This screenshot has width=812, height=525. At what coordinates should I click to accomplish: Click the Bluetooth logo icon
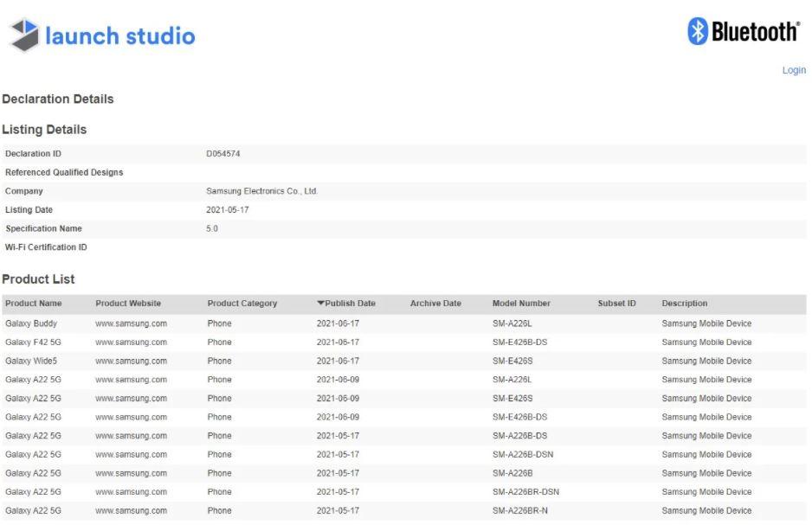(x=698, y=31)
